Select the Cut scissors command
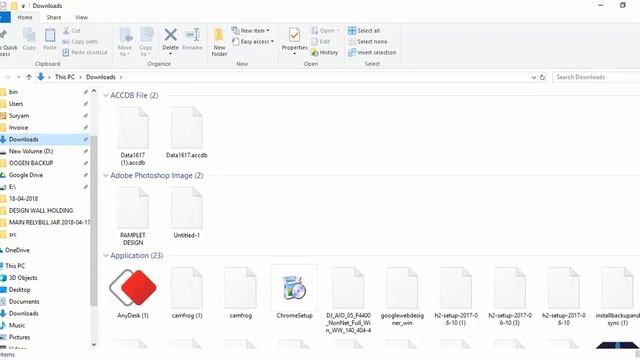Viewport: 640px width, 360px height. (x=71, y=31)
